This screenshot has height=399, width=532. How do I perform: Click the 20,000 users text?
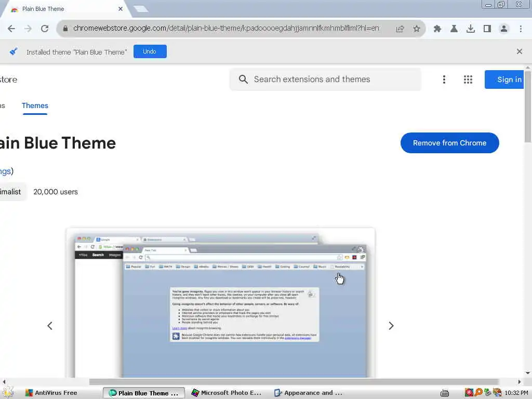pos(56,192)
